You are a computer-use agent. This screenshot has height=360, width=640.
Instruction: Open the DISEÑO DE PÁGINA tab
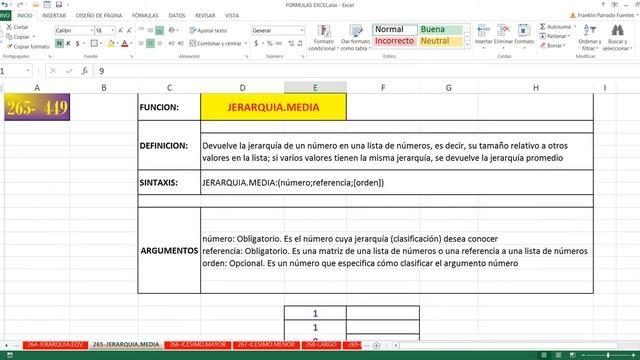[x=99, y=16]
